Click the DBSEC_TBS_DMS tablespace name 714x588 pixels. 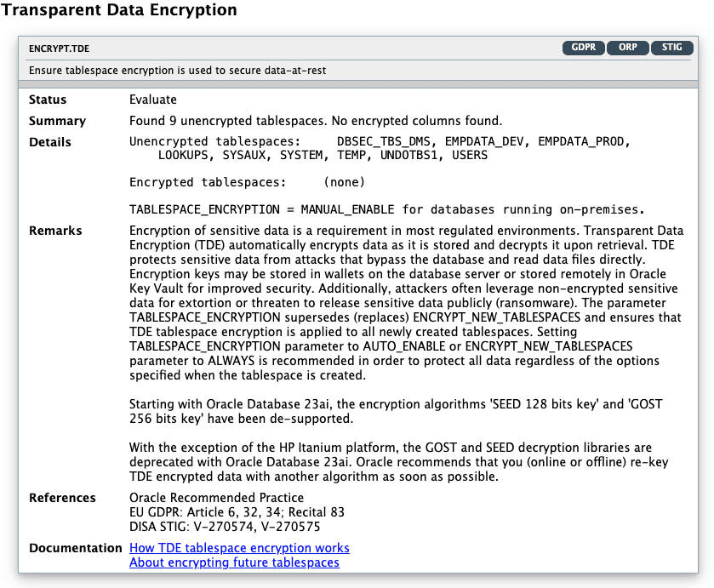tap(384, 141)
